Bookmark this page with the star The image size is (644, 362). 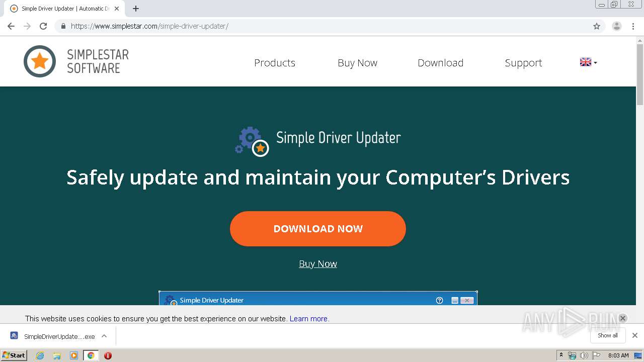[x=597, y=26]
